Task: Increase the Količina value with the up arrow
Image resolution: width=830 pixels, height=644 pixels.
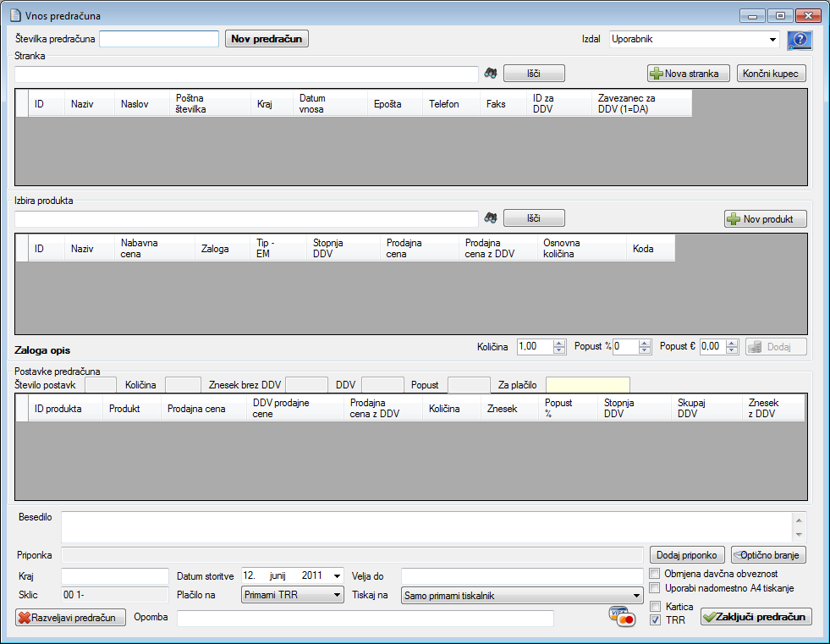Action: [559, 344]
